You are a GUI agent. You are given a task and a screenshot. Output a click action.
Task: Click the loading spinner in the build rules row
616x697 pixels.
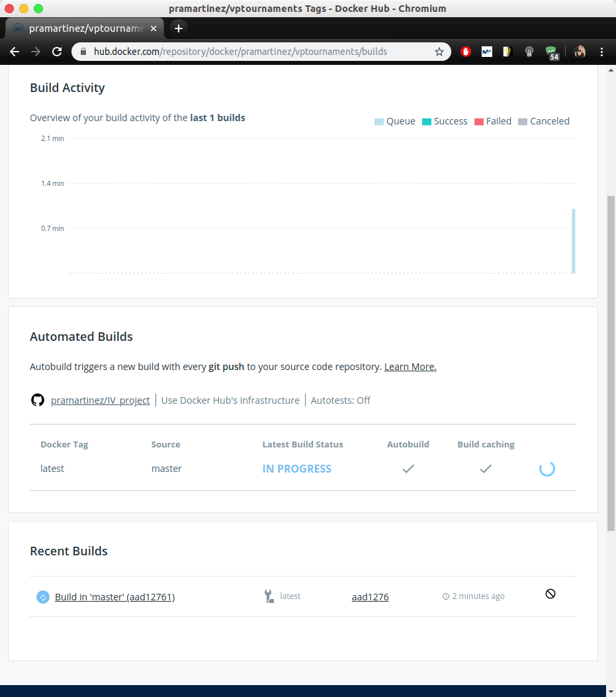click(x=547, y=469)
